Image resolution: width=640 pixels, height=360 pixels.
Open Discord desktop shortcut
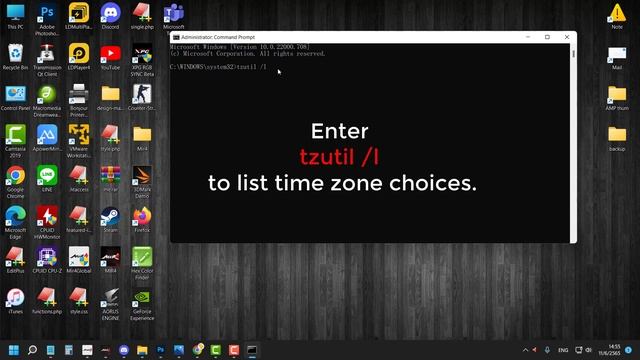[x=110, y=16]
